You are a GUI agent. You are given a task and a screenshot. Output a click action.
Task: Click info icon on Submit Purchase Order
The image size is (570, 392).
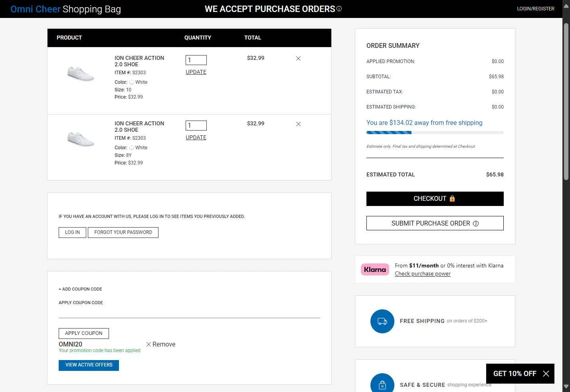[475, 224]
